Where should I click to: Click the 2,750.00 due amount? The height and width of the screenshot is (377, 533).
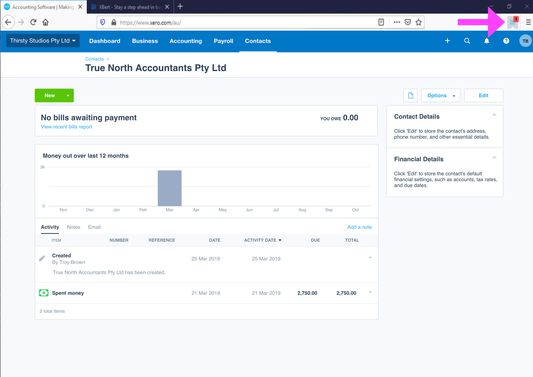click(307, 293)
